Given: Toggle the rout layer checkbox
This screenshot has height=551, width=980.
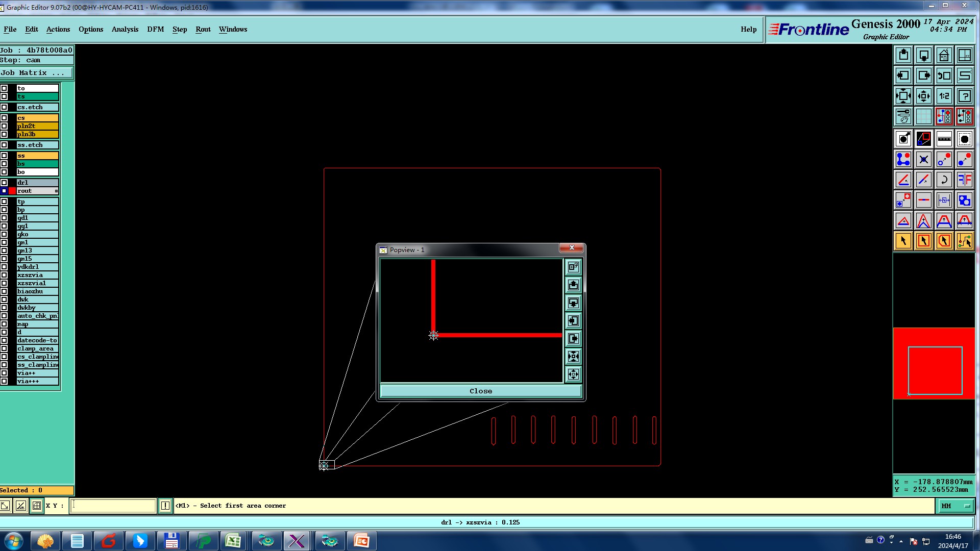Looking at the screenshot, I should pyautogui.click(x=4, y=191).
